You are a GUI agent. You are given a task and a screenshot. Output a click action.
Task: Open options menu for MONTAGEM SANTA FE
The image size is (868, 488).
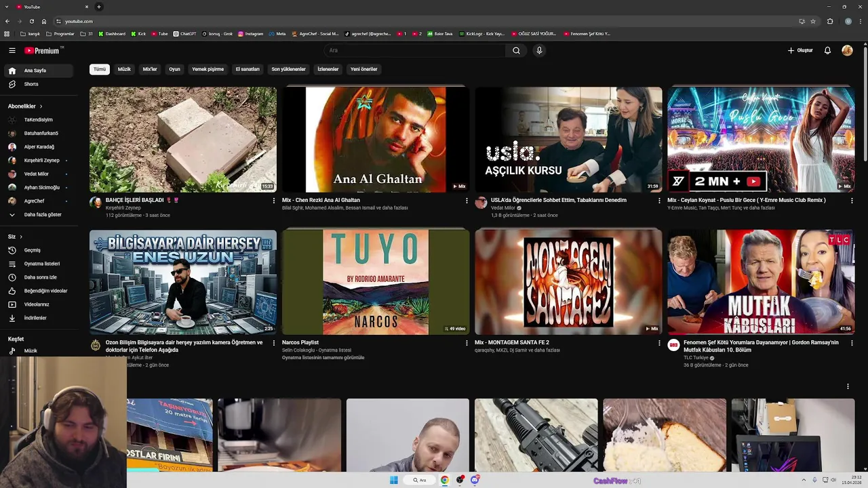pos(659,343)
